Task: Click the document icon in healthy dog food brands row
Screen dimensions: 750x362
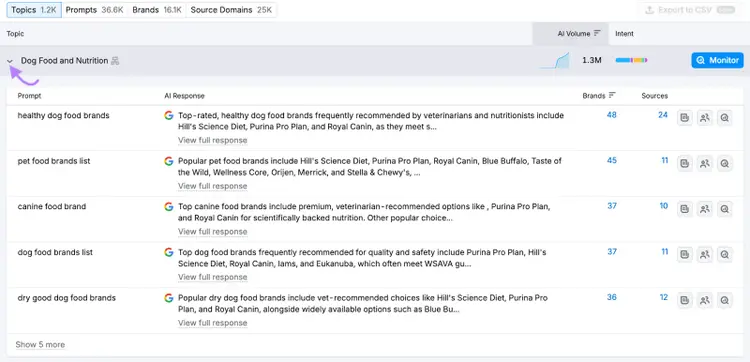Action: (684, 118)
